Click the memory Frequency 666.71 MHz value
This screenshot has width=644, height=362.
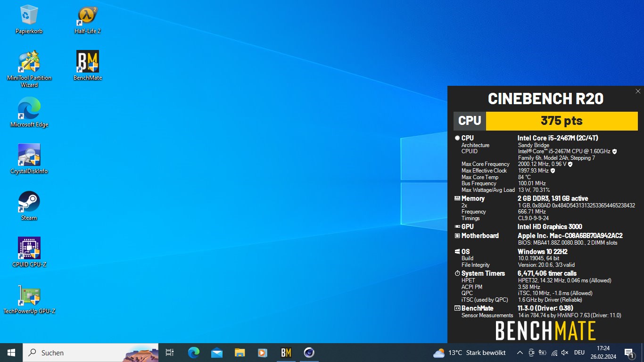532,212
